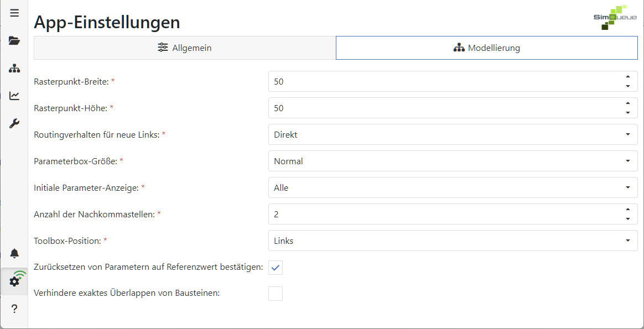
Task: Select the wrench tools icon
Action: pyautogui.click(x=14, y=123)
